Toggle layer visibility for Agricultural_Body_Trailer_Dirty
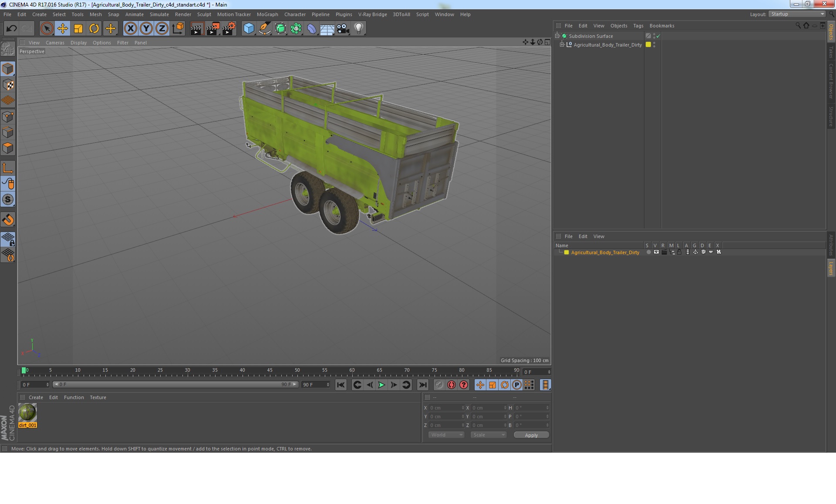Viewport: 836px width, 504px height. pos(656,252)
